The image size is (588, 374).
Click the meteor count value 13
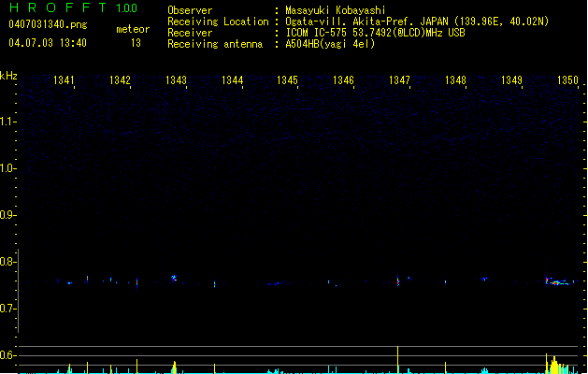(x=136, y=43)
